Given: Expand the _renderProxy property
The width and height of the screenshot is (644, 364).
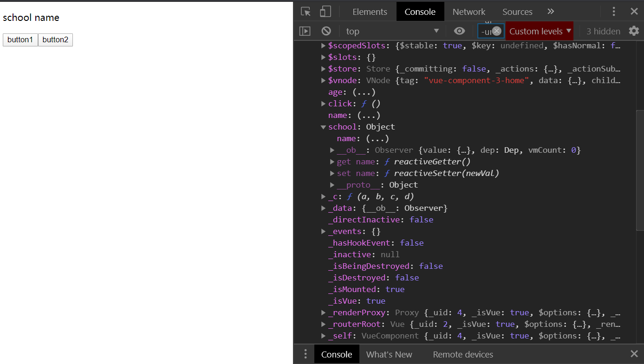Looking at the screenshot, I should click(324, 312).
